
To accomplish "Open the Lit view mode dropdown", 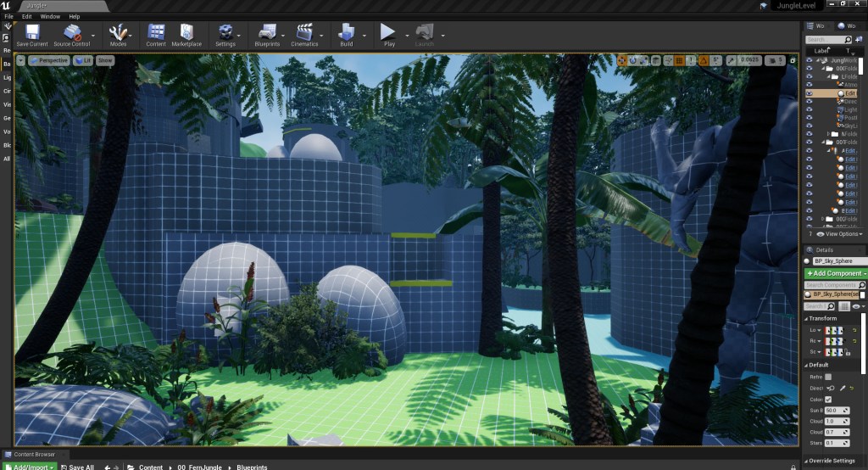I will click(83, 60).
